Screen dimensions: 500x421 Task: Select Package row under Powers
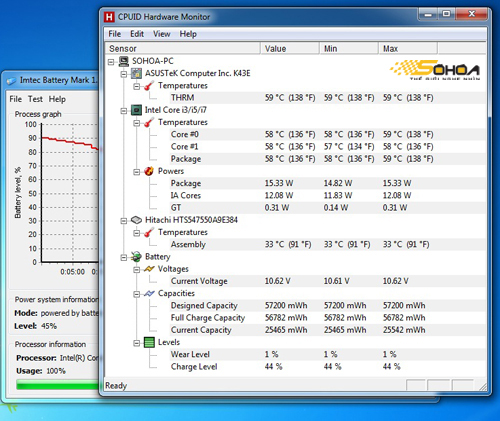click(x=295, y=184)
